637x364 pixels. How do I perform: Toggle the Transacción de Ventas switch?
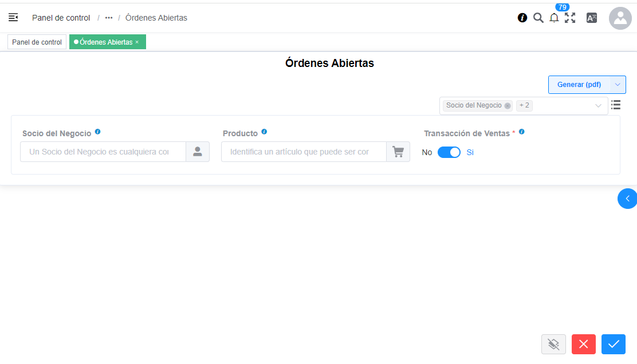tap(449, 152)
